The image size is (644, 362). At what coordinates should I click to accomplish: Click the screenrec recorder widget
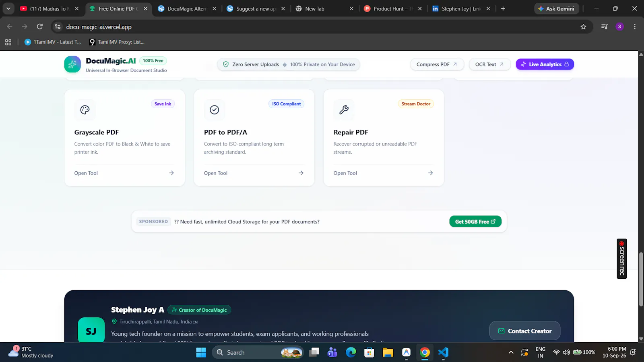click(622, 259)
